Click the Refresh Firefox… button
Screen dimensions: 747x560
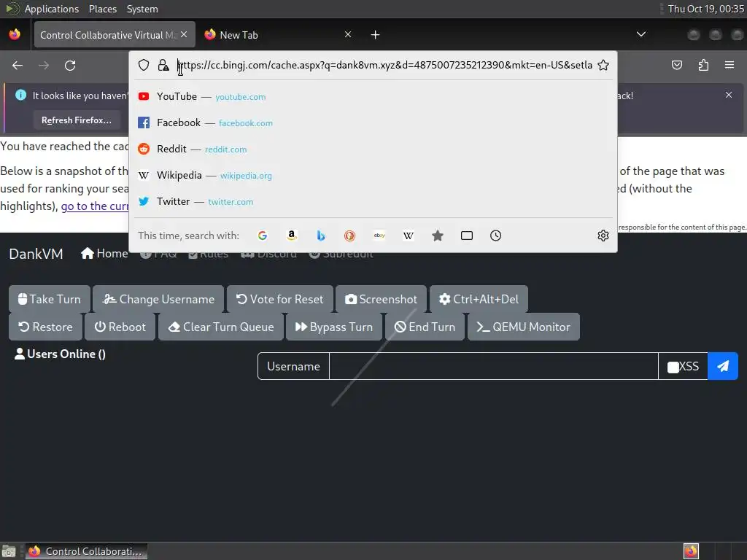(76, 120)
